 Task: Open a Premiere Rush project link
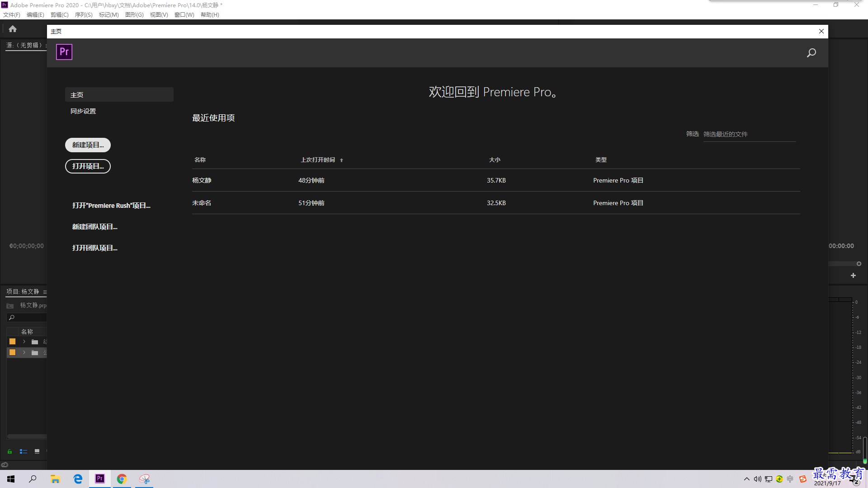coord(111,206)
